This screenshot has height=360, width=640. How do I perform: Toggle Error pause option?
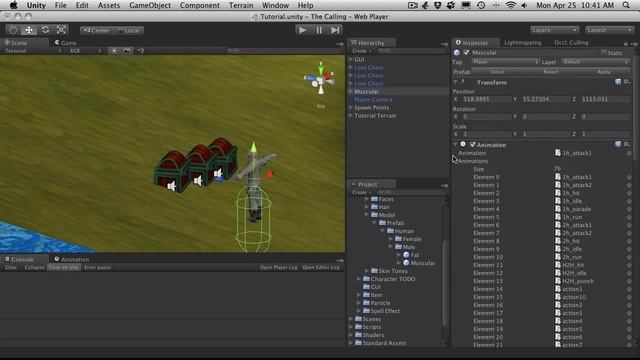(98, 267)
